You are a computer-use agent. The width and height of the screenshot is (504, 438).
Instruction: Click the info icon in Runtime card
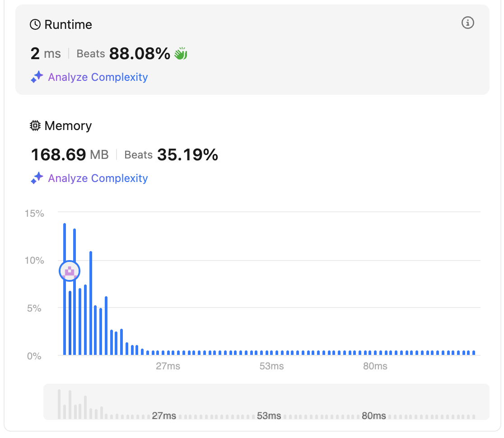click(x=468, y=23)
